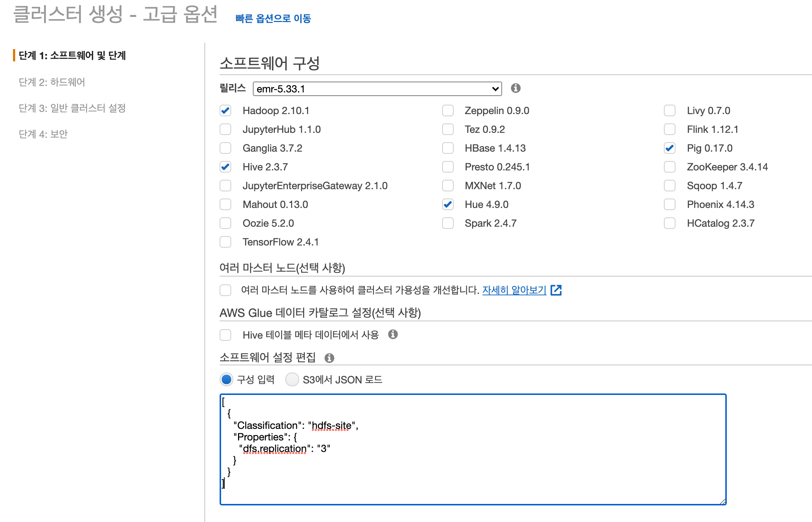
Task: Click 빠른 옵션으로 이동 link
Action: 273,18
